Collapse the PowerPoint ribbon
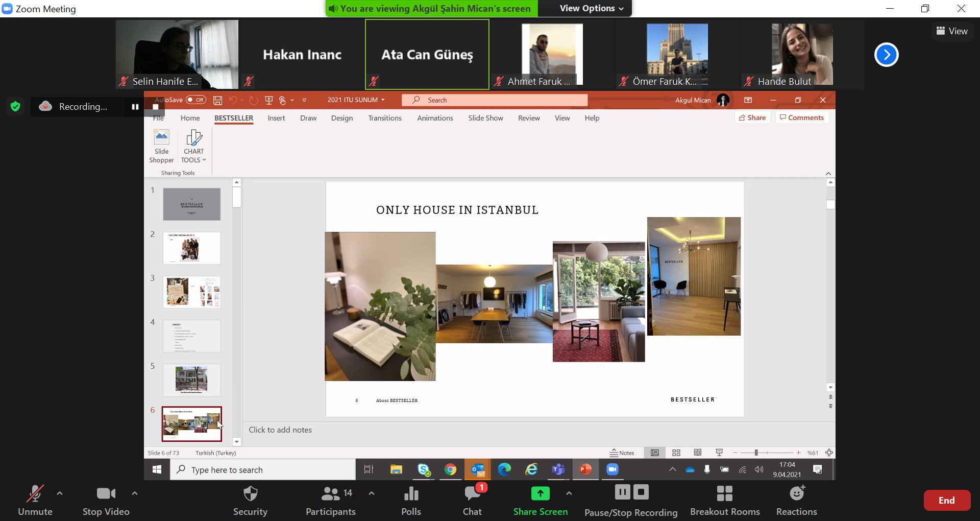This screenshot has width=980, height=521. click(x=828, y=174)
